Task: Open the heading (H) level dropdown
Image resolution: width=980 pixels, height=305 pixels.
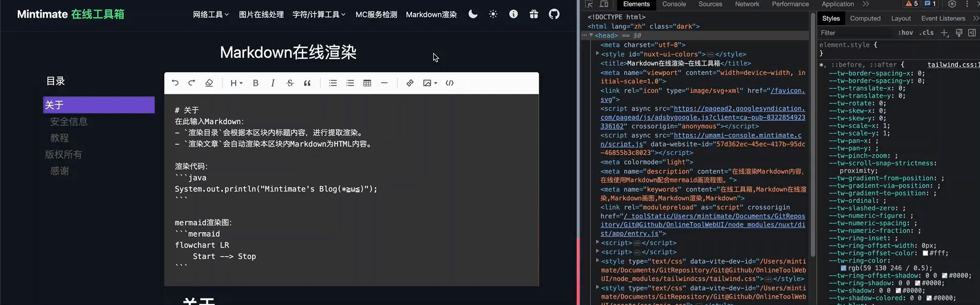Action: (x=236, y=83)
